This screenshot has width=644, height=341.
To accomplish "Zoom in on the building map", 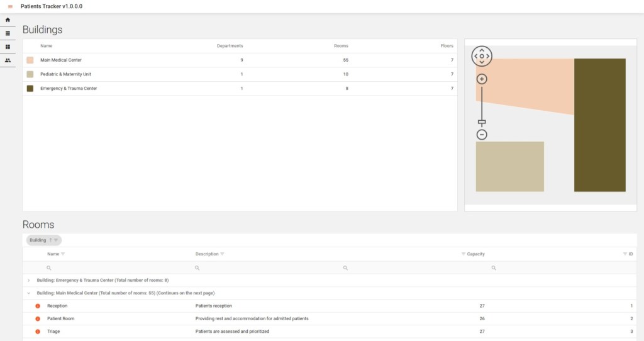I will click(x=482, y=79).
